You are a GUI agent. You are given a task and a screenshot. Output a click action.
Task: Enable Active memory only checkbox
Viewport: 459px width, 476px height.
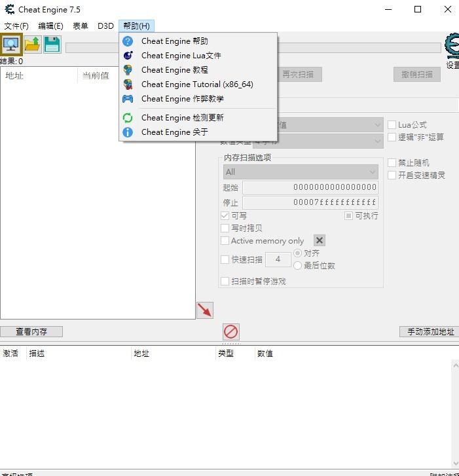pos(225,241)
